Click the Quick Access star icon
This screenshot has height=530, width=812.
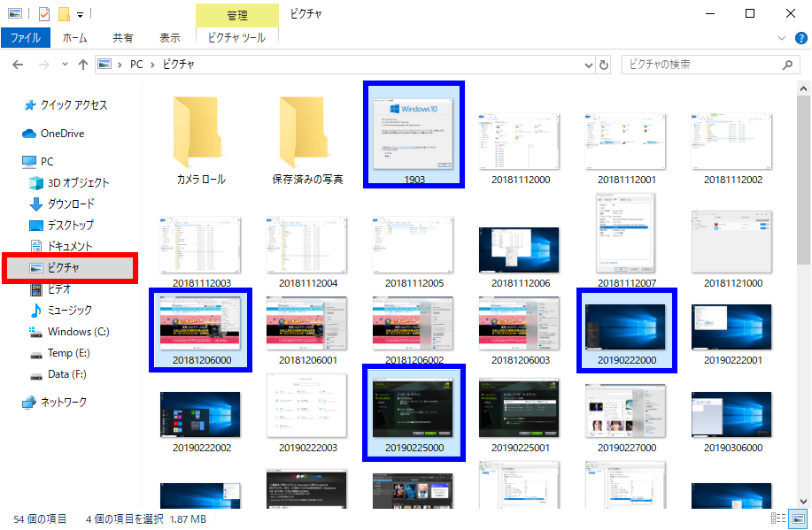click(30, 105)
